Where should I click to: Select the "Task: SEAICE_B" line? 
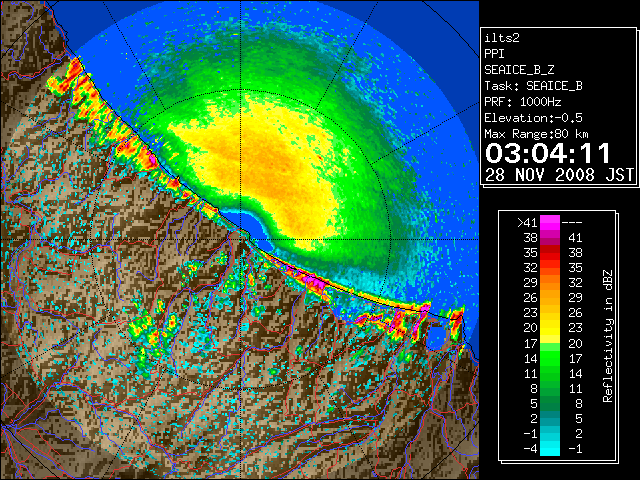coord(533,86)
